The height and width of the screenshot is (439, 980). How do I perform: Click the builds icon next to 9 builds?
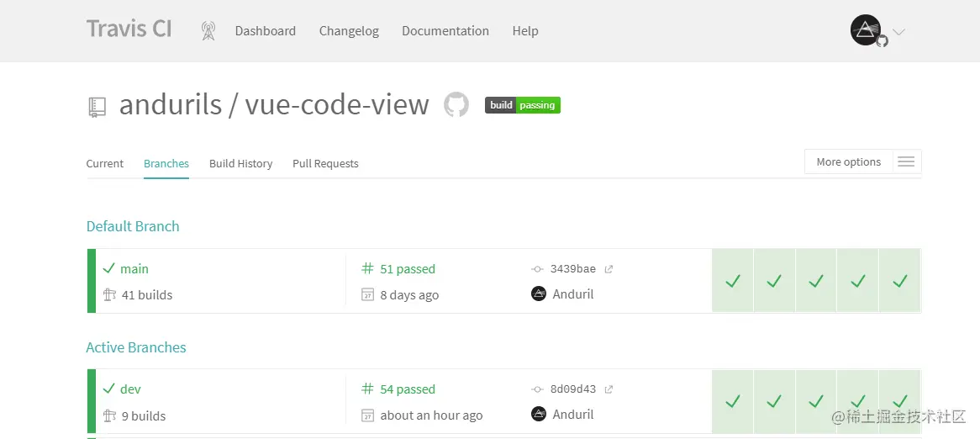click(x=109, y=415)
